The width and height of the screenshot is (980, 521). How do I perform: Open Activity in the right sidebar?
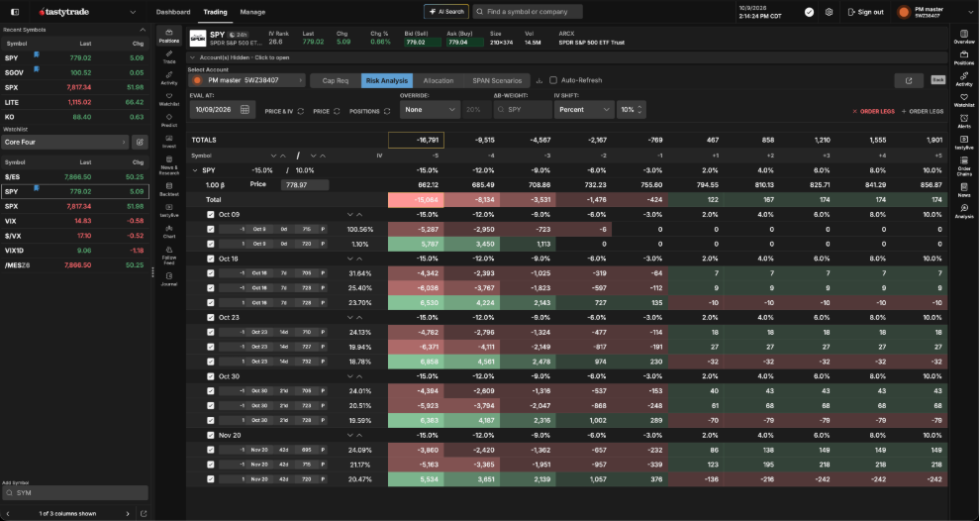964,79
